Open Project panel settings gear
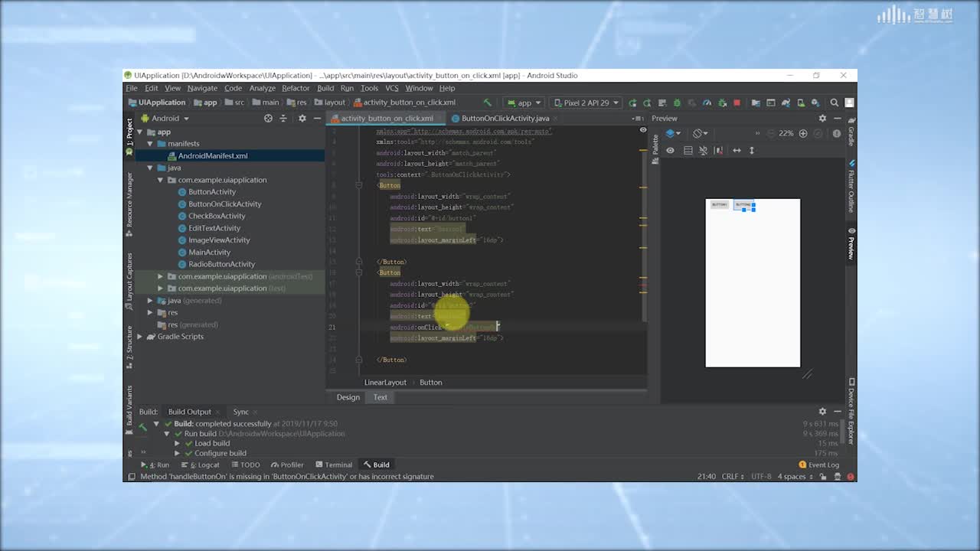This screenshot has width=980, height=551. [302, 119]
